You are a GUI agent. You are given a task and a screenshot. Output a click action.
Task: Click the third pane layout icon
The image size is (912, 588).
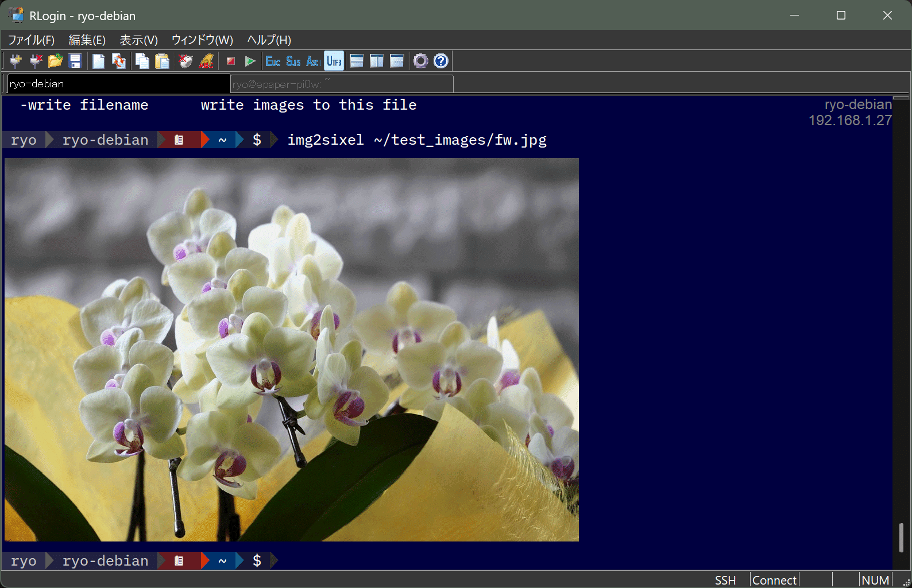click(397, 61)
